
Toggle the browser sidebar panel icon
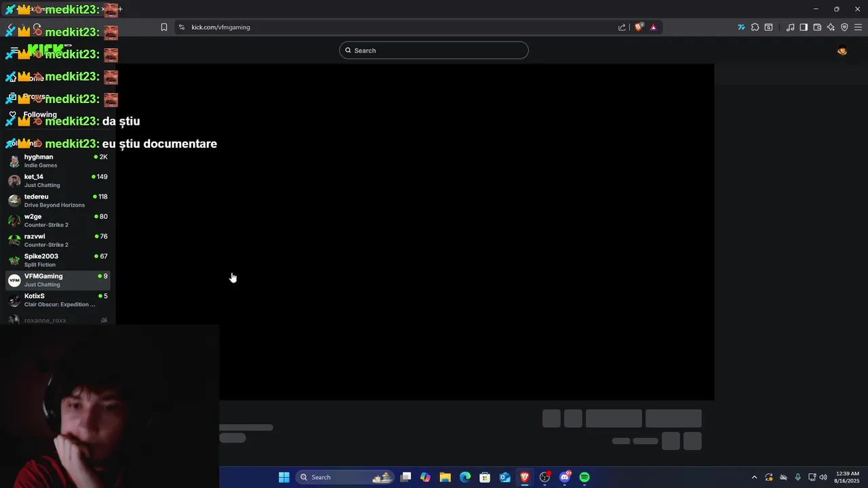(x=804, y=27)
